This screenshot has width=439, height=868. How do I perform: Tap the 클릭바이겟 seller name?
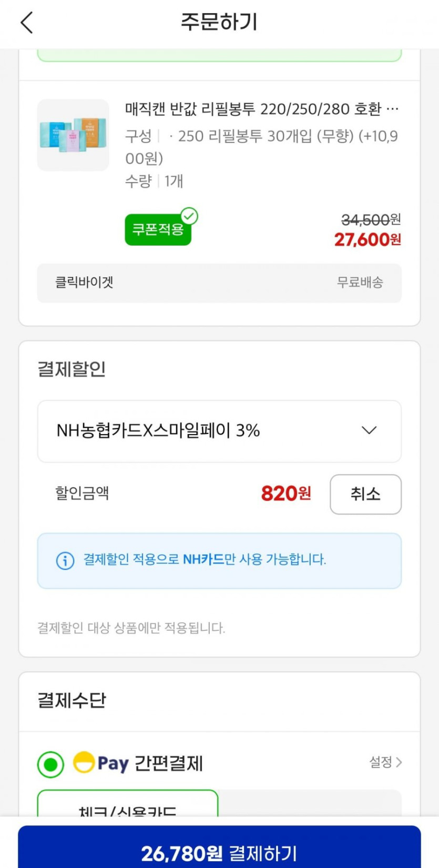click(84, 282)
